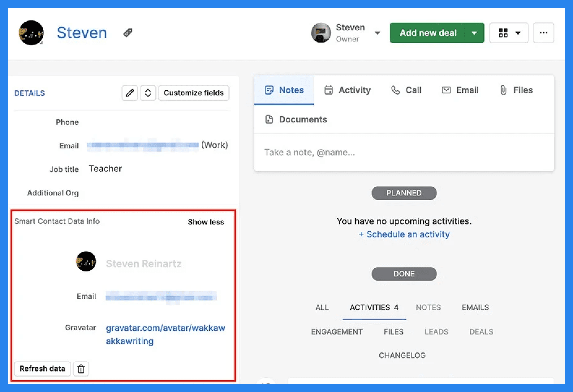
Task: Click the DETAILS section heading
Action: tap(30, 93)
